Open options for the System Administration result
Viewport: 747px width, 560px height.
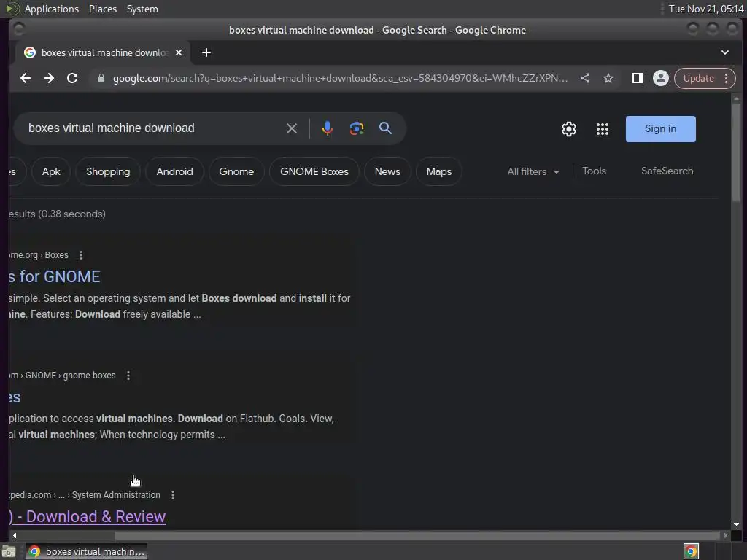click(x=173, y=495)
